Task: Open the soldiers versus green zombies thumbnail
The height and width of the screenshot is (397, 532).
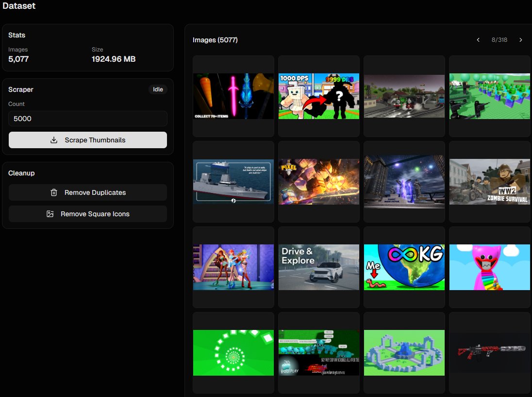Action: [490, 96]
